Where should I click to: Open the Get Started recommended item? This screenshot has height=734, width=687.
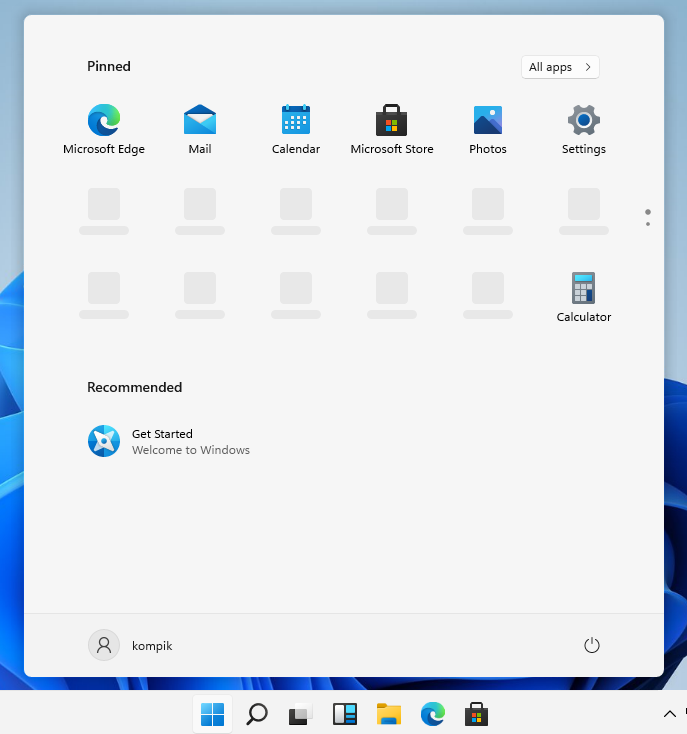click(x=168, y=441)
